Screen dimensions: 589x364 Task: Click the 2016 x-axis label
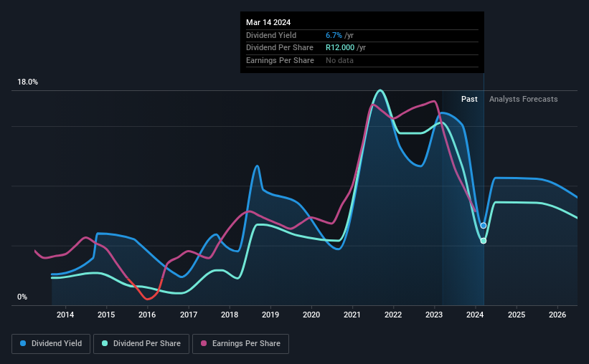pos(147,315)
